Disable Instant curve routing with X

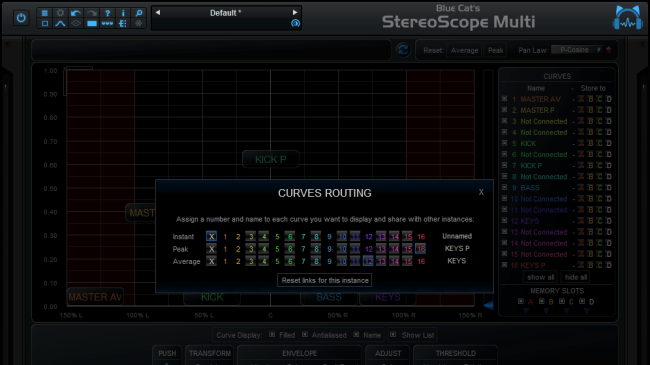(x=211, y=236)
